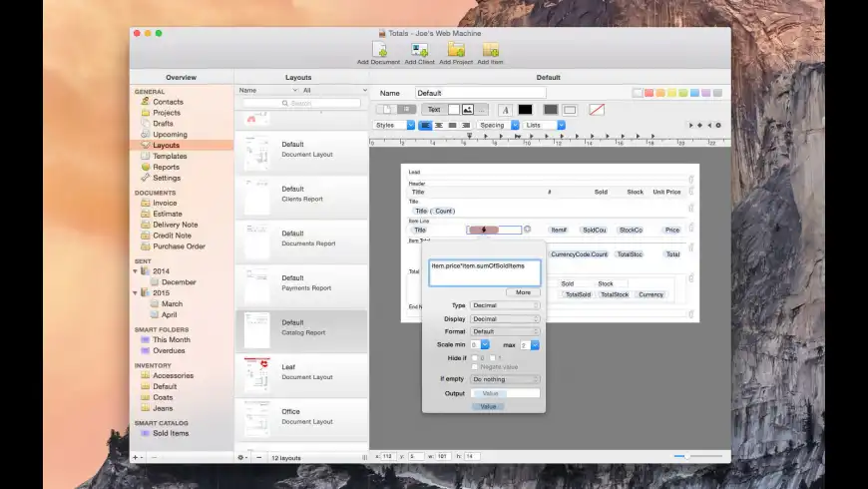Select Reports in the General sidebar

click(x=166, y=167)
